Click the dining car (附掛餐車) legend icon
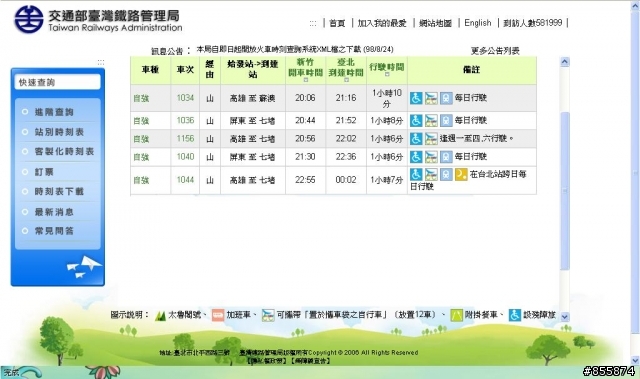 pos(456,315)
